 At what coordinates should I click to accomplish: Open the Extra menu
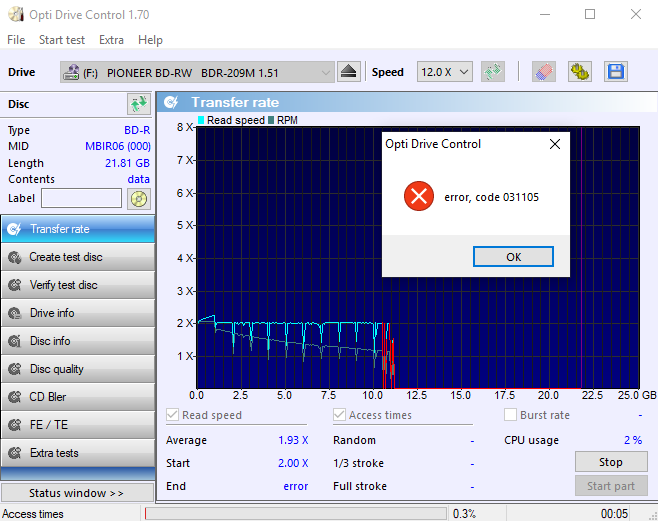pos(111,40)
